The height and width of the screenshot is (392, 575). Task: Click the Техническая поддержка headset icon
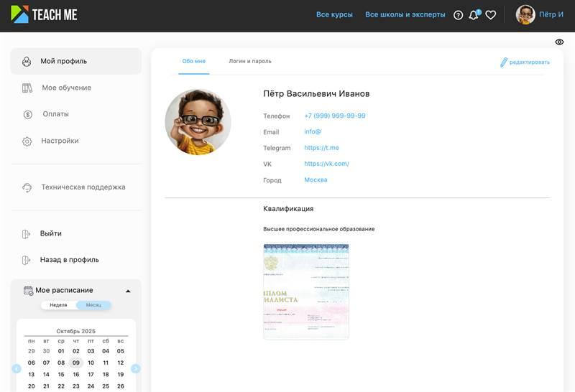click(x=27, y=187)
